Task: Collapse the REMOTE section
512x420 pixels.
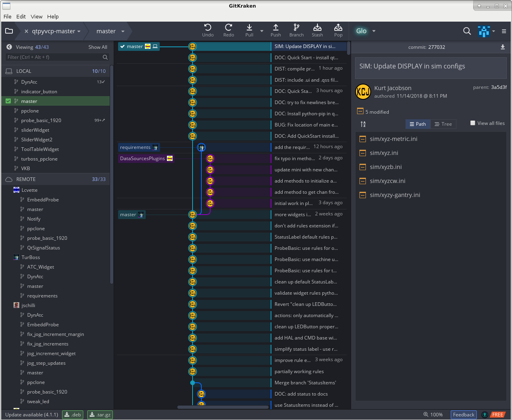Action: (x=56, y=179)
